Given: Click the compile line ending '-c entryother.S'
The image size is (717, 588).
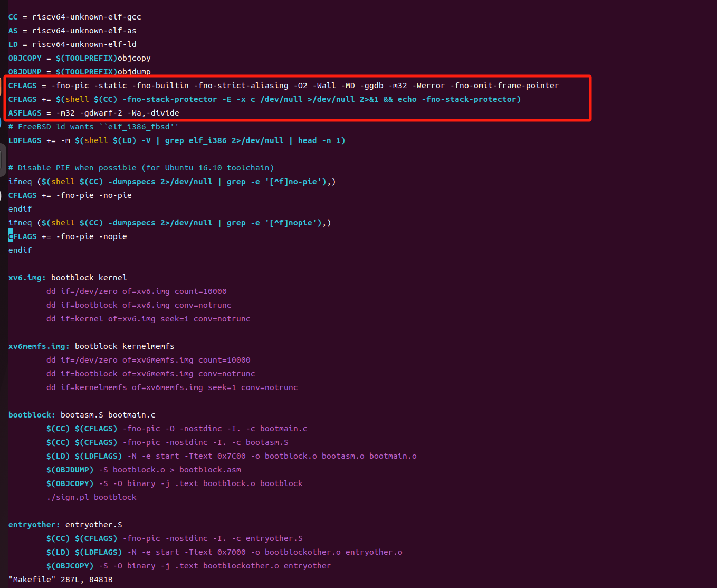Looking at the screenshot, I should coord(175,538).
